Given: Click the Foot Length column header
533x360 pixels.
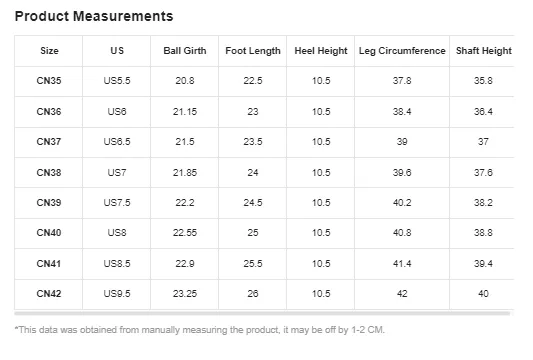Looking at the screenshot, I should (x=253, y=51).
